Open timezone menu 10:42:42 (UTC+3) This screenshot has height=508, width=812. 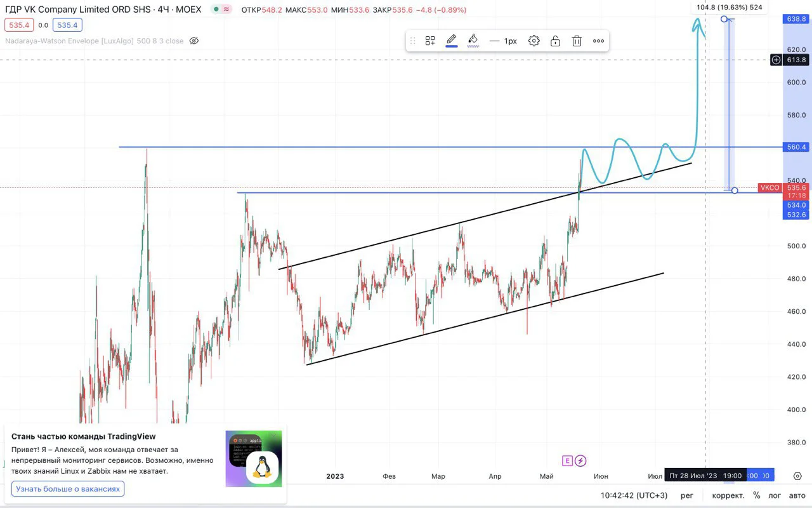634,495
